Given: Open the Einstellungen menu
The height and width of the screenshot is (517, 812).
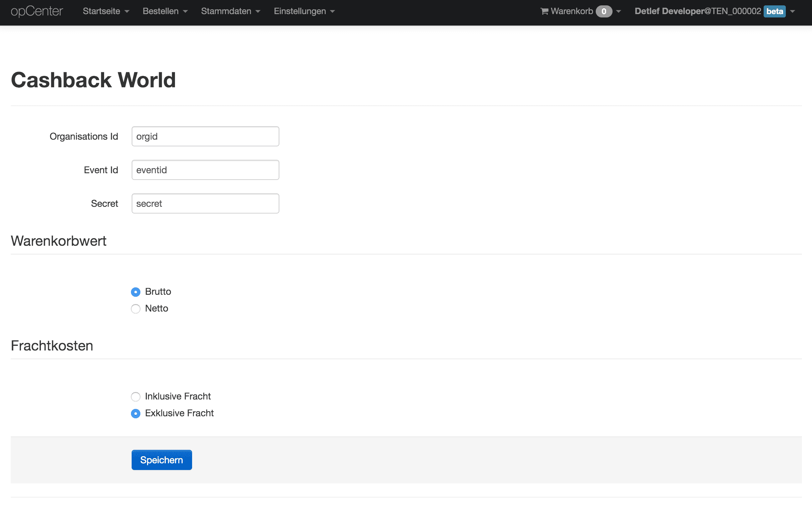Looking at the screenshot, I should coord(304,11).
